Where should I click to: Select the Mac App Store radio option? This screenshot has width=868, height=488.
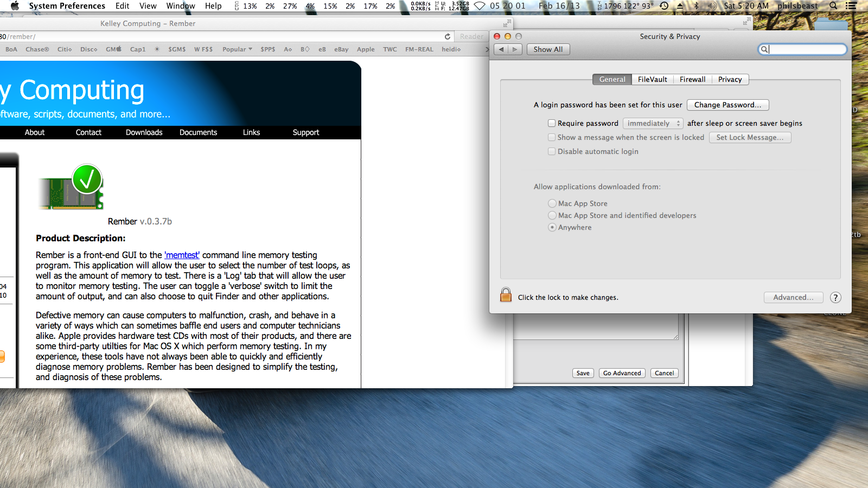552,203
